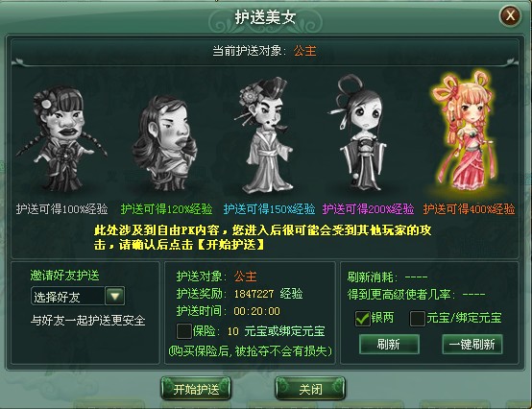
Task: Click the 护送可得150%经验 blue label
Action: click(269, 209)
